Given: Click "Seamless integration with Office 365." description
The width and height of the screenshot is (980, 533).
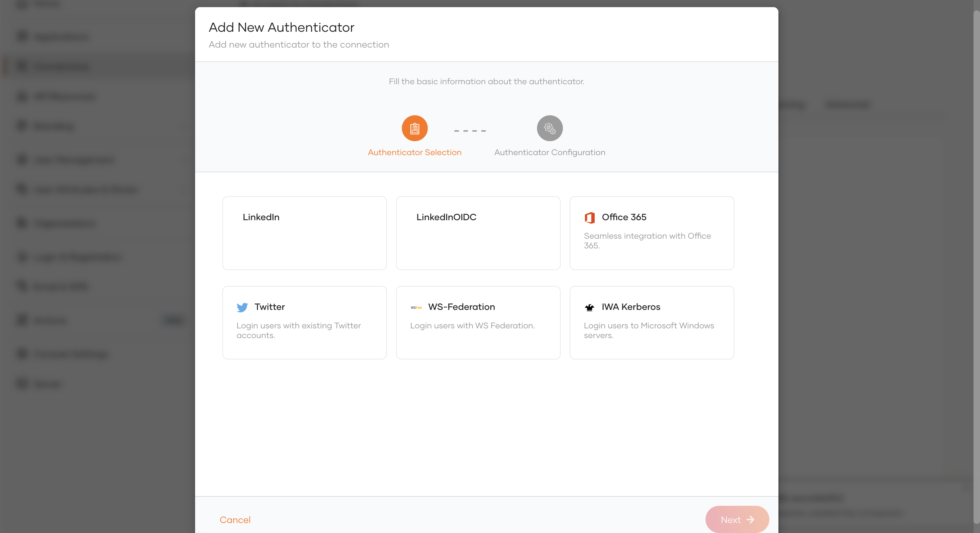Looking at the screenshot, I should 647,241.
